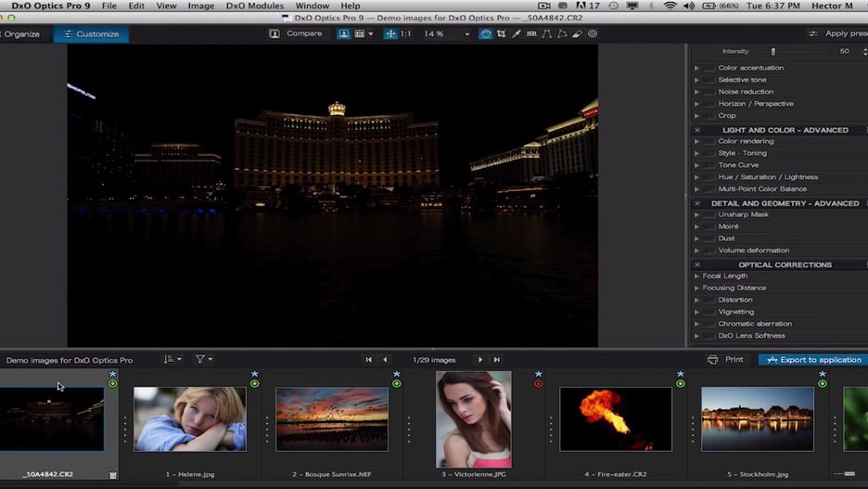Go to the next image arrow

480,360
